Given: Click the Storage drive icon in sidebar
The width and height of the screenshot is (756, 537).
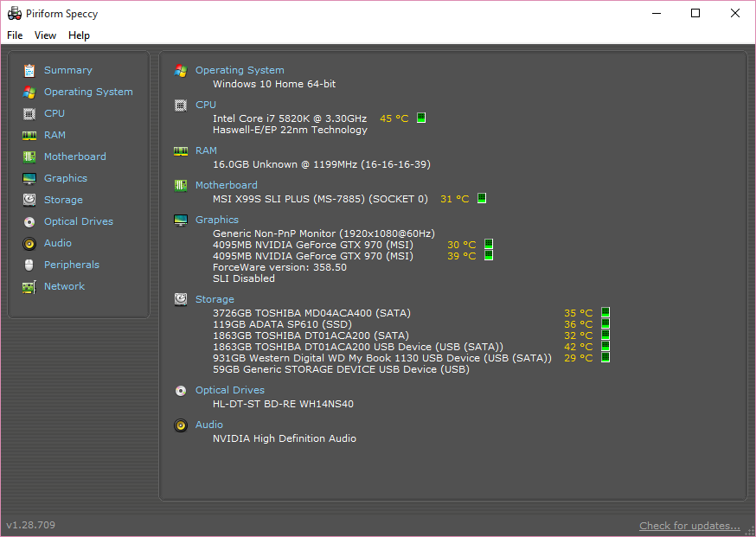Looking at the screenshot, I should coord(29,200).
